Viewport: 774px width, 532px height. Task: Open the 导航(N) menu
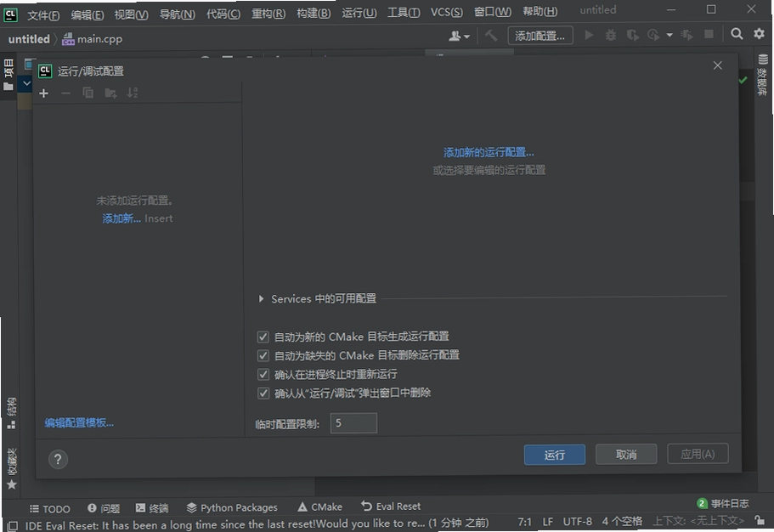pyautogui.click(x=177, y=14)
